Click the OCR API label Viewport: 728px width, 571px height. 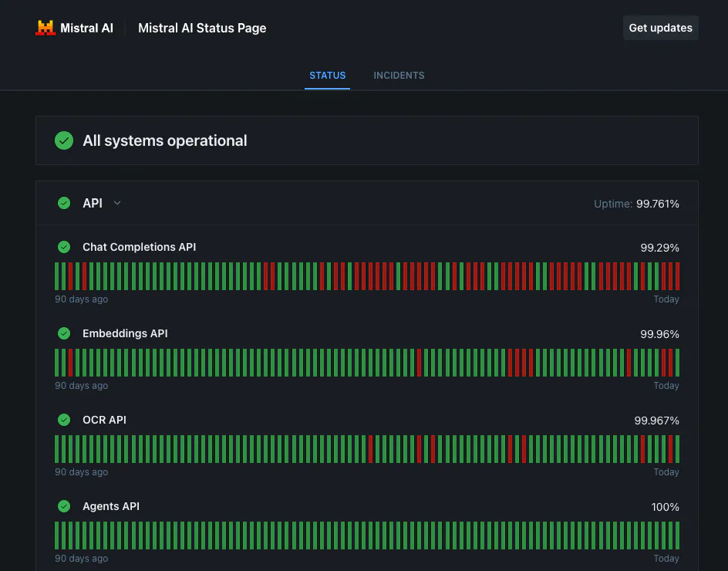104,420
